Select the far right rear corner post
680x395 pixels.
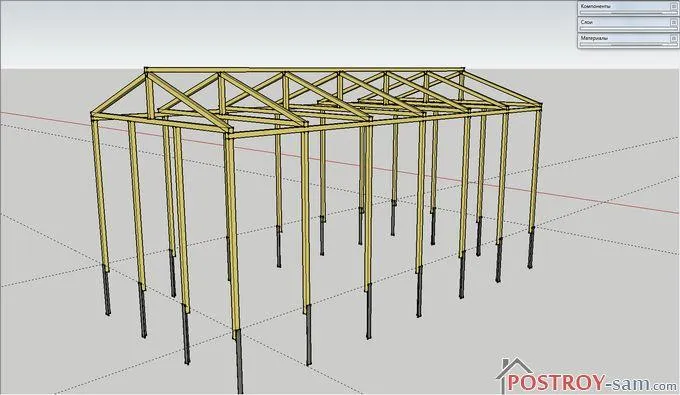click(x=536, y=167)
